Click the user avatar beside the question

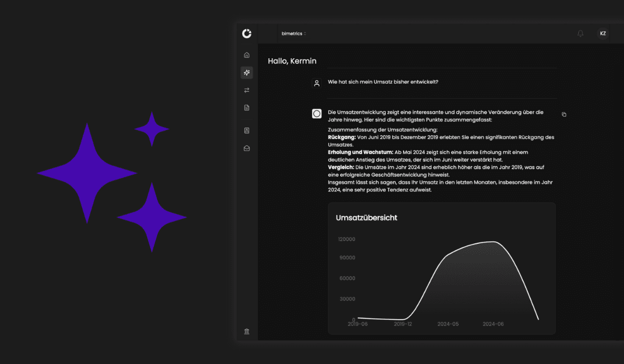pyautogui.click(x=317, y=83)
